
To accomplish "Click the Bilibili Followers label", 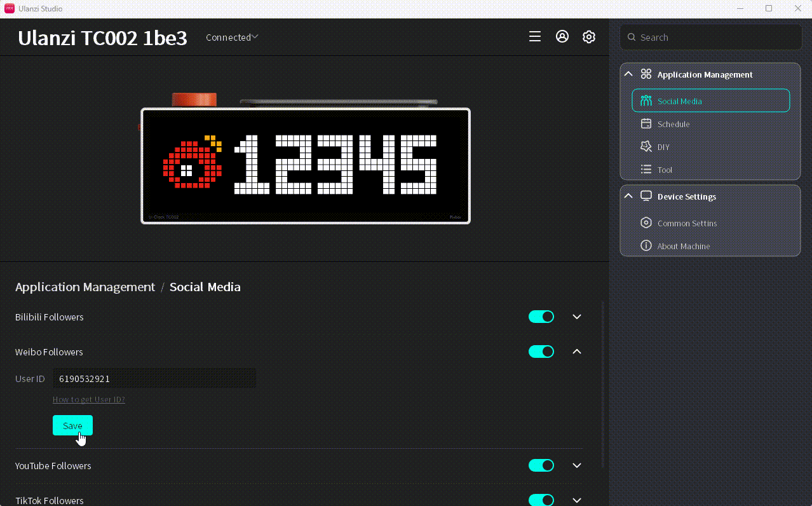I will pos(50,317).
